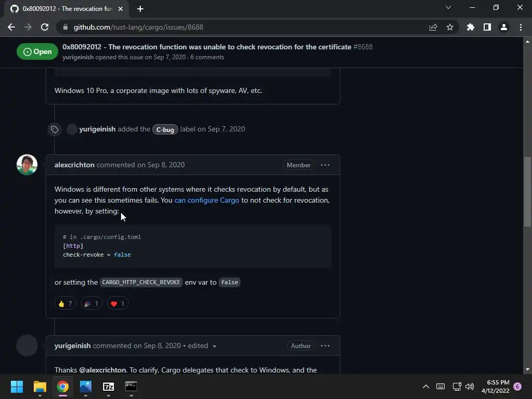Click the scrollbar up arrow
Screen dimensions: 532x399
tap(527, 42)
